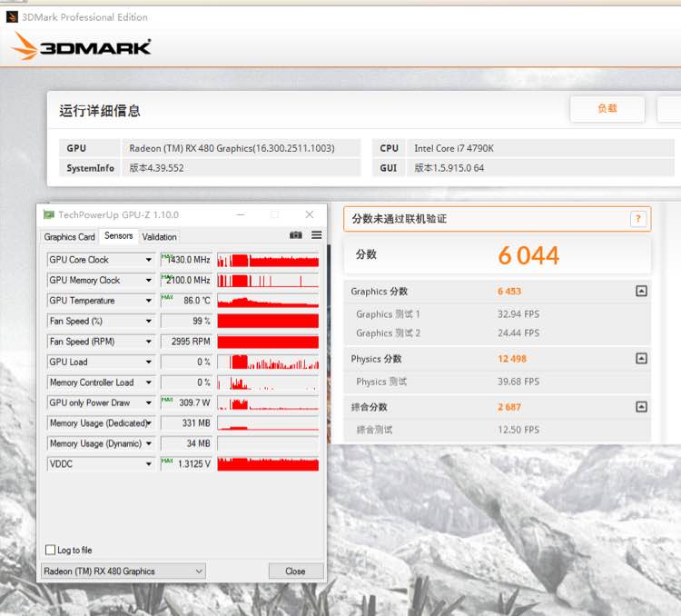This screenshot has width=681, height=616.
Task: Open the Validation tab
Action: coord(160,237)
